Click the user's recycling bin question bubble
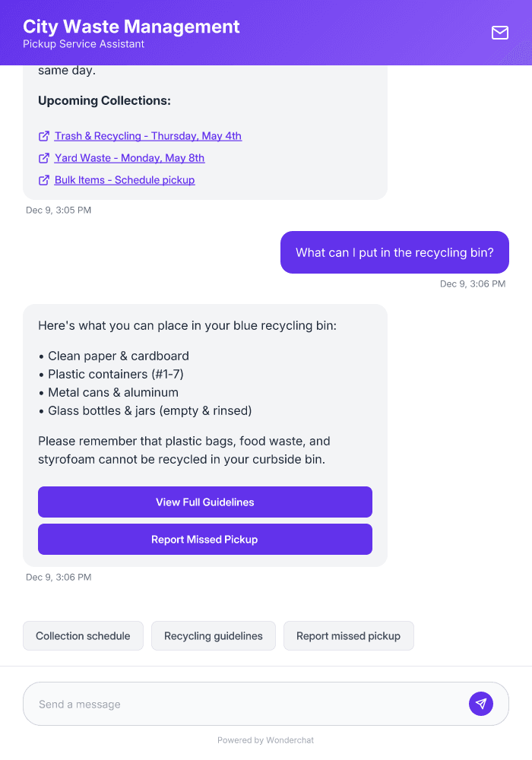Viewport: 532px width, 760px height. 394,252
